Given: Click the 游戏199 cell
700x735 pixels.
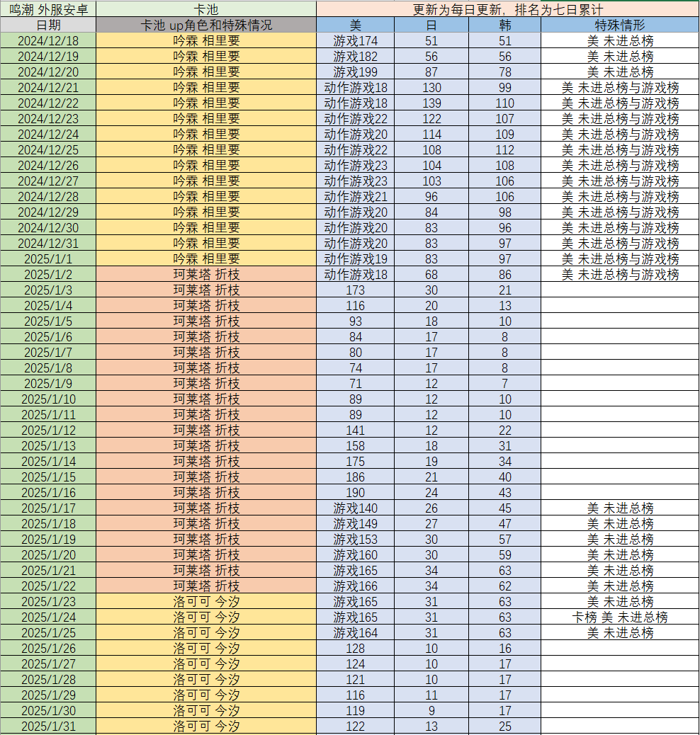Looking at the screenshot, I should coord(356,72).
